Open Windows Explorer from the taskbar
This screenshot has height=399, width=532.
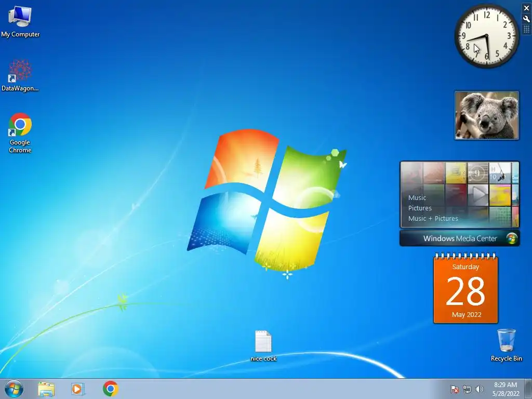click(x=46, y=389)
